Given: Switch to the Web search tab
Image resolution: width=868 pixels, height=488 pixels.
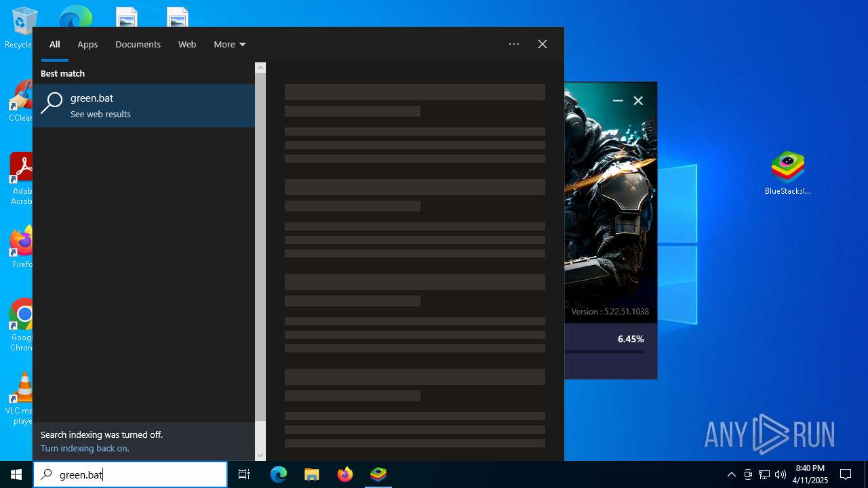Looking at the screenshot, I should (187, 44).
